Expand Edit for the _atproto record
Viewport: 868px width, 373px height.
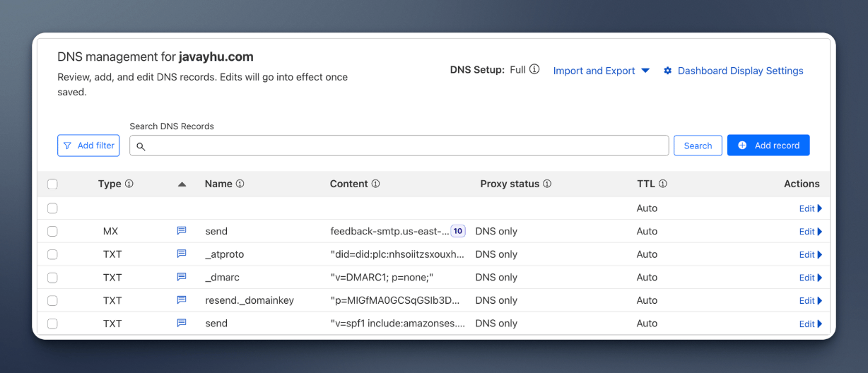[810, 254]
